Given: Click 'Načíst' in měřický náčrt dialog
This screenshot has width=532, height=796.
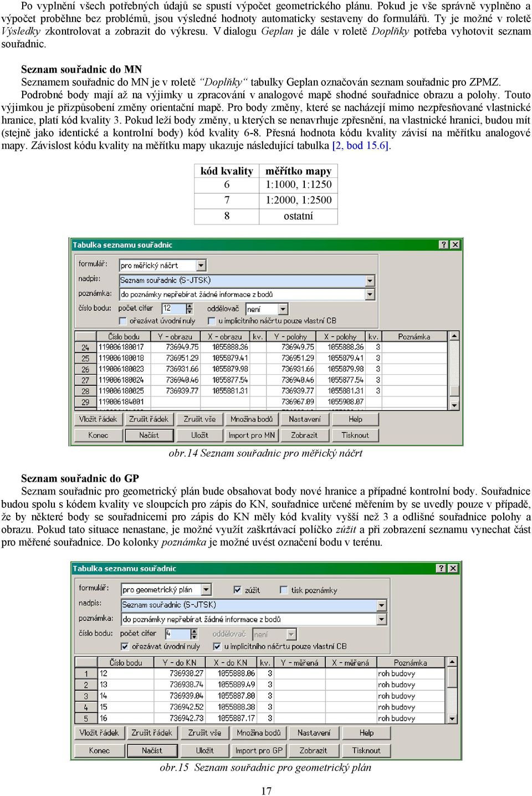Looking at the screenshot, I should click(x=149, y=435).
